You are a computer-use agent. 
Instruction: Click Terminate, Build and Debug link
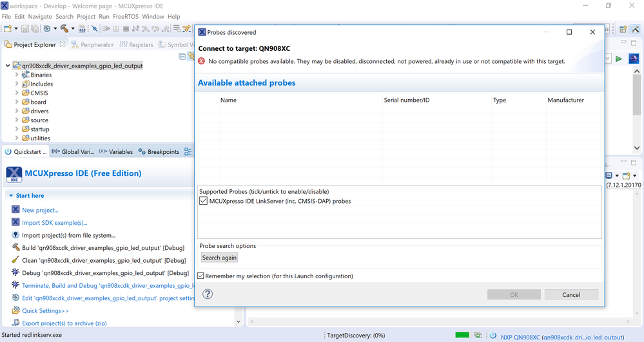[x=108, y=285]
